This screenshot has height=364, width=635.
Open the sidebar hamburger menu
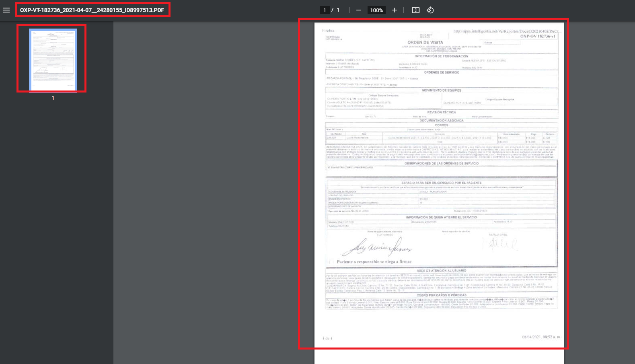(6, 10)
